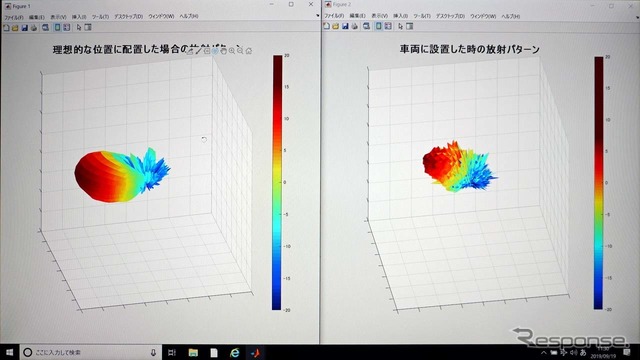Open 挿入(I) menu in Figure 2
Viewport: 640px width, 360px height.
click(400, 16)
